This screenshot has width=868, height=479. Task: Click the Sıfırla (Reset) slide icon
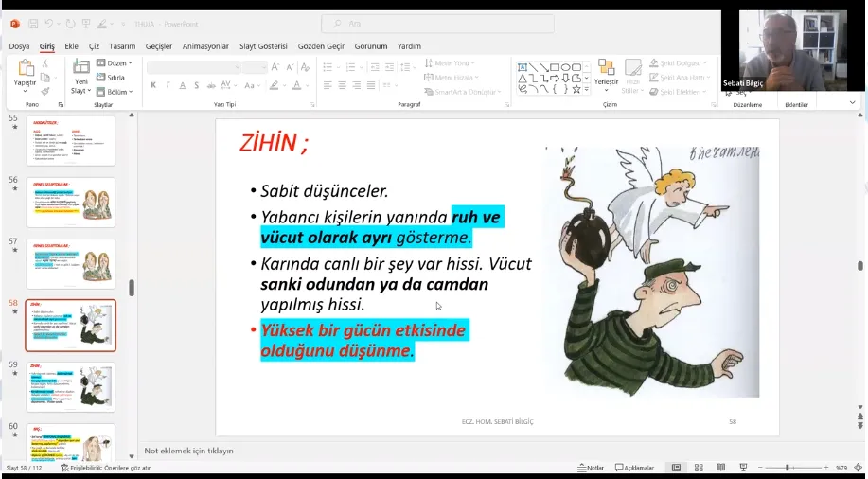(x=112, y=78)
